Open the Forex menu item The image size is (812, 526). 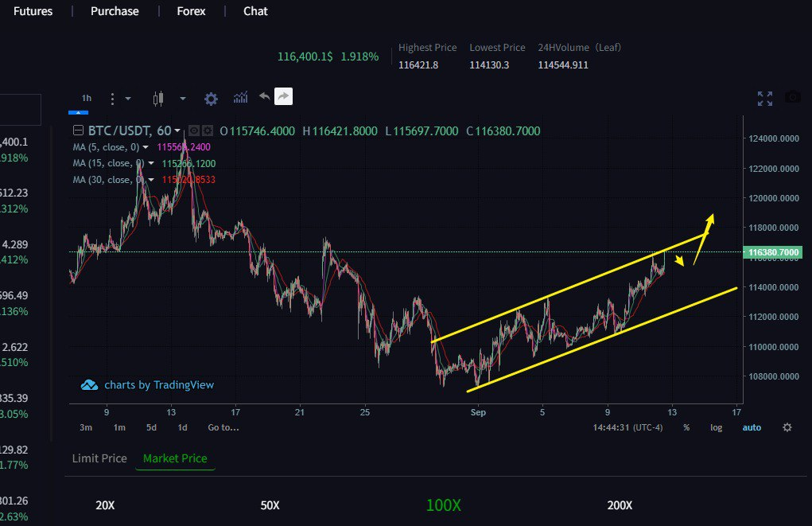point(191,11)
